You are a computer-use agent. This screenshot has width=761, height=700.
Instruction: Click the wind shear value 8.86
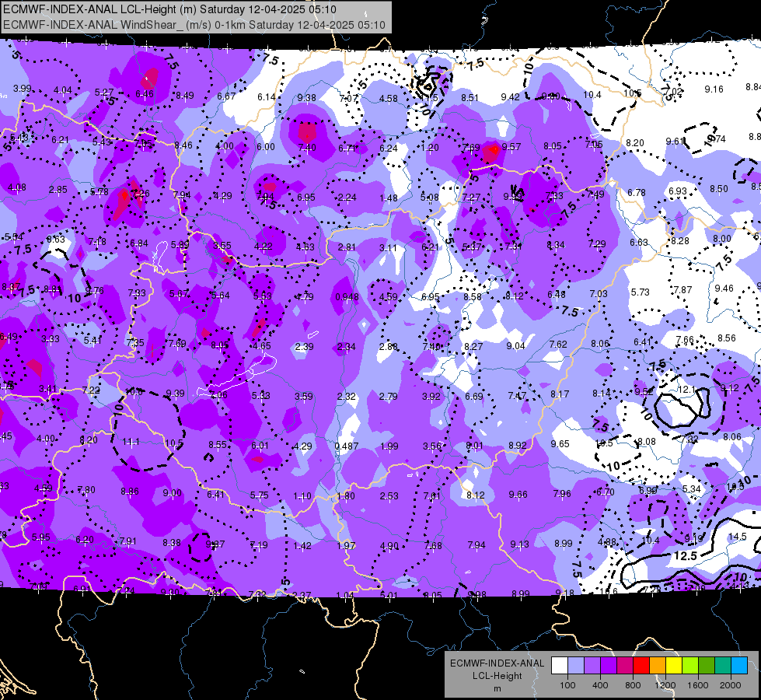point(130,492)
